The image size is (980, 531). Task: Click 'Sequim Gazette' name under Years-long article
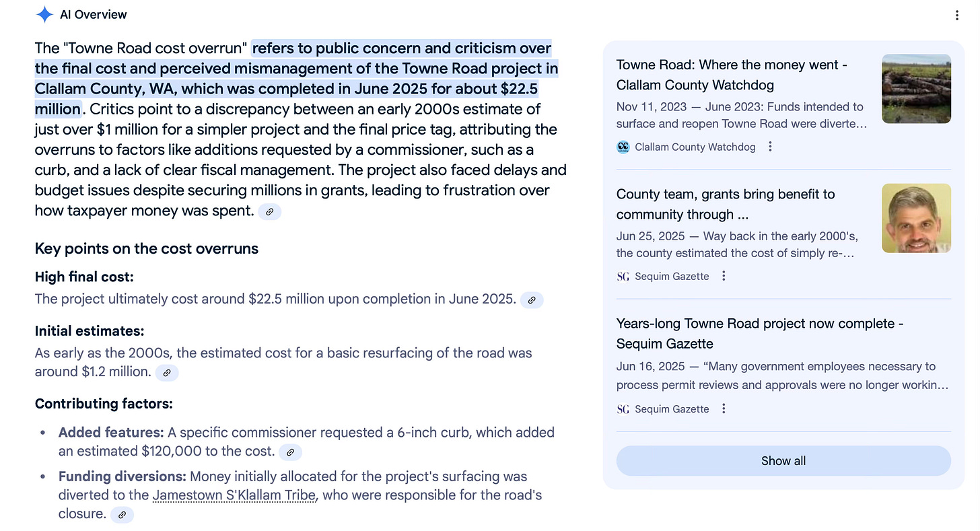pos(672,409)
